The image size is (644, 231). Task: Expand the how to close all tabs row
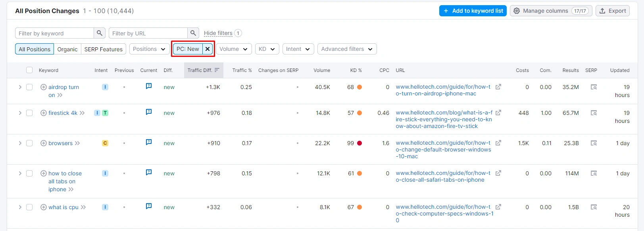point(20,173)
